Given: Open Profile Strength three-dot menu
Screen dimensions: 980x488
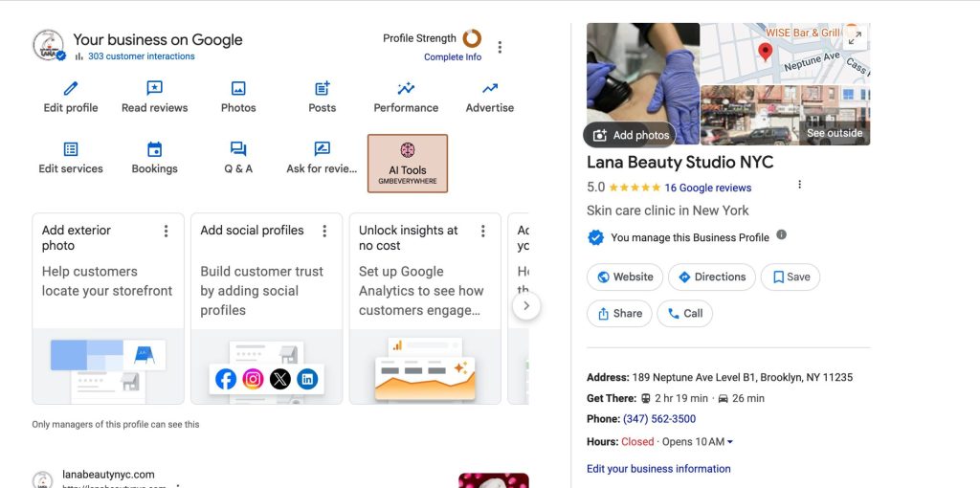Looking at the screenshot, I should click(500, 47).
